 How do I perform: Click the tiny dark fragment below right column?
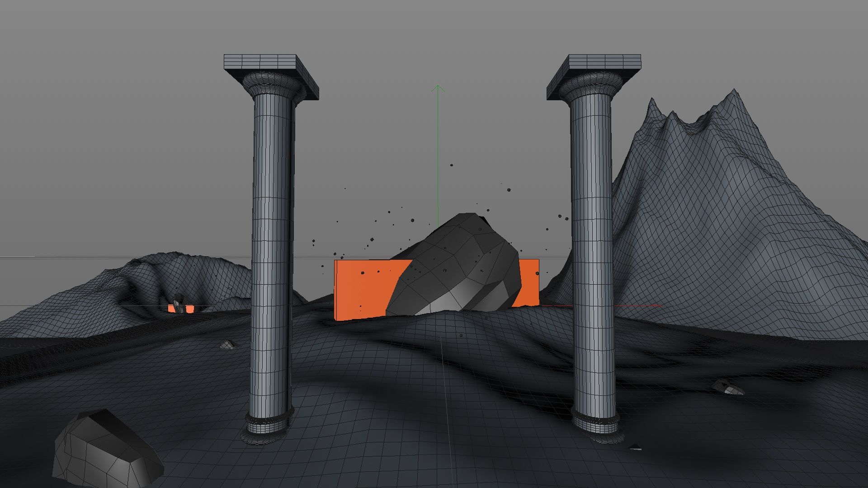(x=635, y=447)
